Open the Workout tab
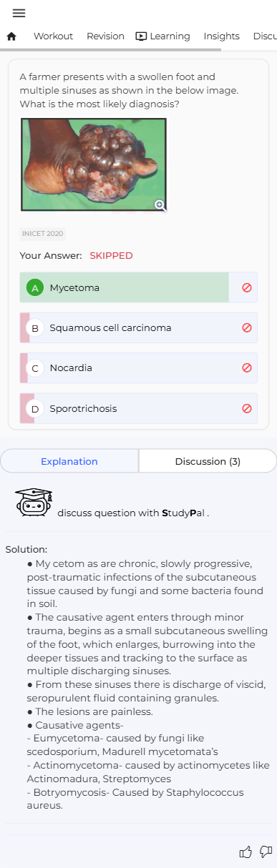The height and width of the screenshot is (868, 277). click(53, 36)
